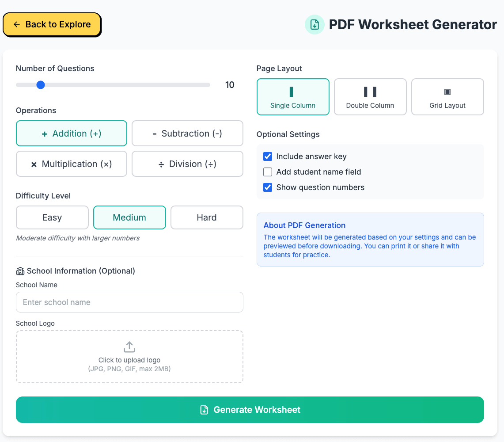Viewport: 504px width, 442px height.
Task: Select Single Column page layout
Action: click(x=293, y=97)
